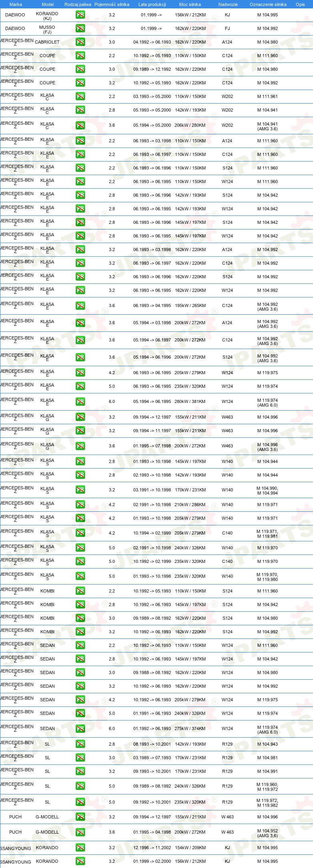Select fuel icon in the COUPE 2.2 row

pos(80,56)
